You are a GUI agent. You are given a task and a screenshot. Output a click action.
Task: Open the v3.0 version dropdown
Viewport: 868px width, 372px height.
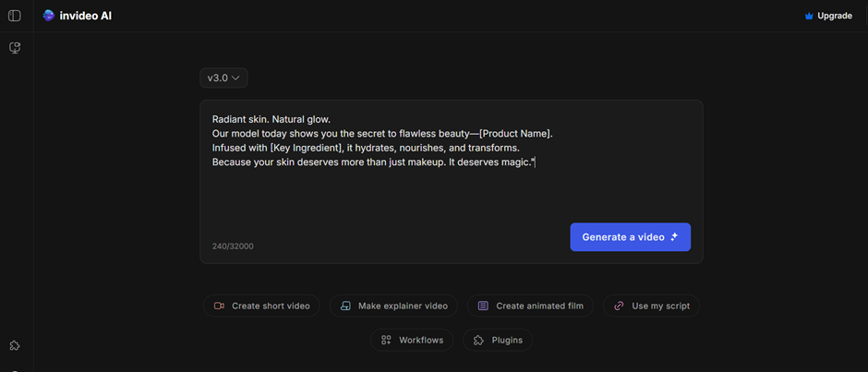(223, 78)
